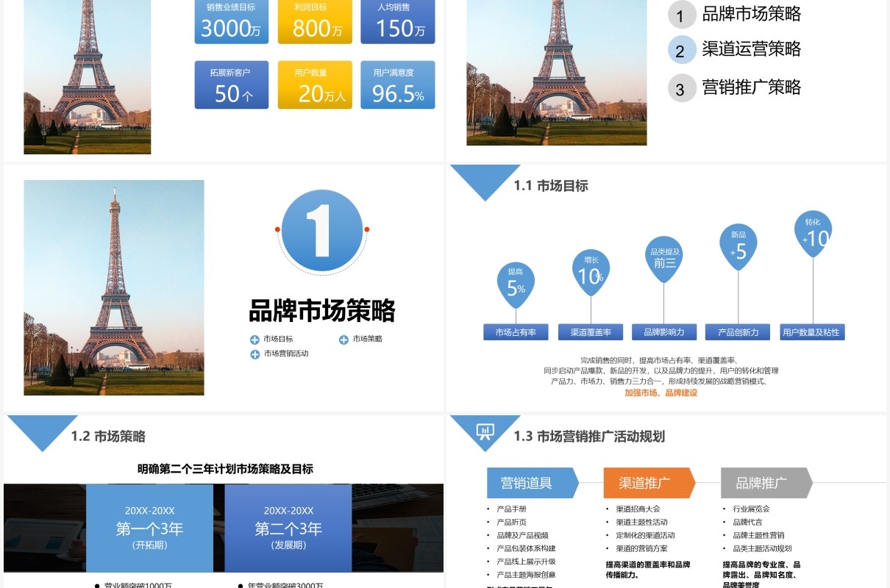This screenshot has height=588, width=890.
Task: Click the 品牌及产品视频 bullet
Action: 522,535
